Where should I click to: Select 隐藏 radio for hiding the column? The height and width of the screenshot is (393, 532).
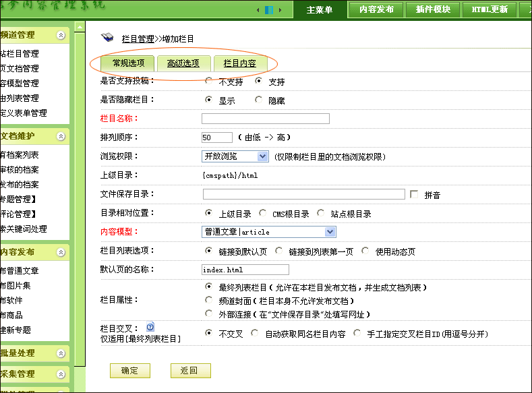[x=259, y=100]
